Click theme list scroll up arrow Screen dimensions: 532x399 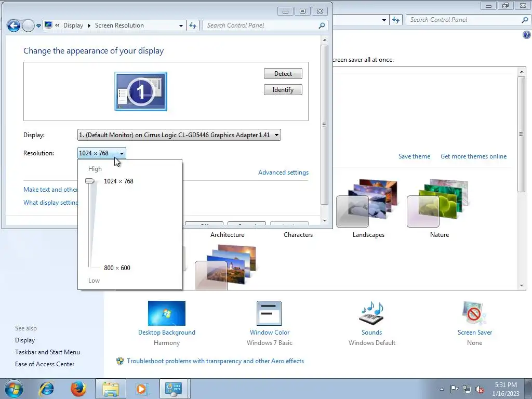point(522,72)
